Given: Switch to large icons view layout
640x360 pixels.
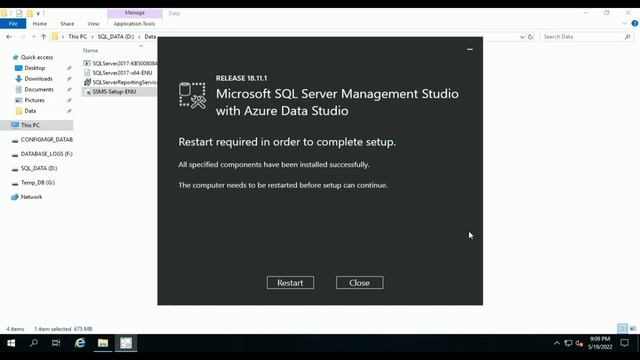Looking at the screenshot, I should point(632,328).
